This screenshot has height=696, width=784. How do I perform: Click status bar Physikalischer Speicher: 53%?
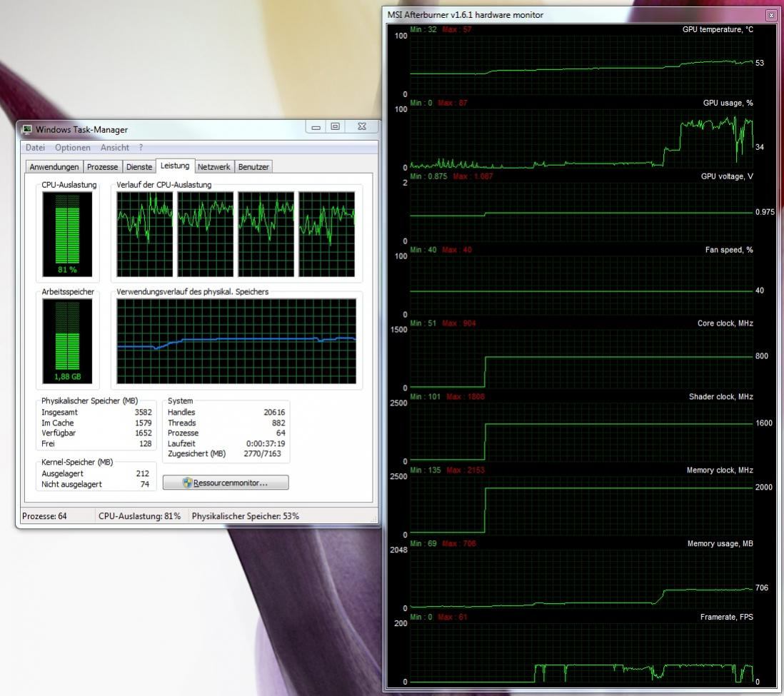click(x=246, y=516)
